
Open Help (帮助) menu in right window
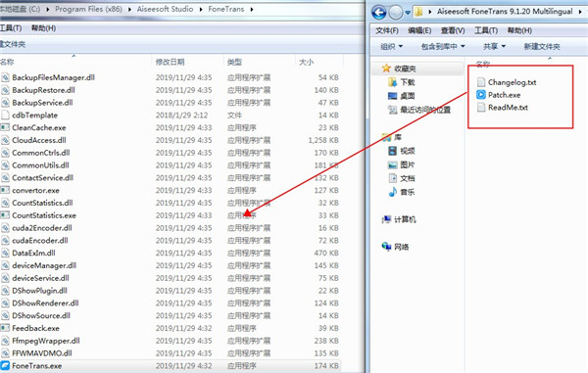point(519,30)
